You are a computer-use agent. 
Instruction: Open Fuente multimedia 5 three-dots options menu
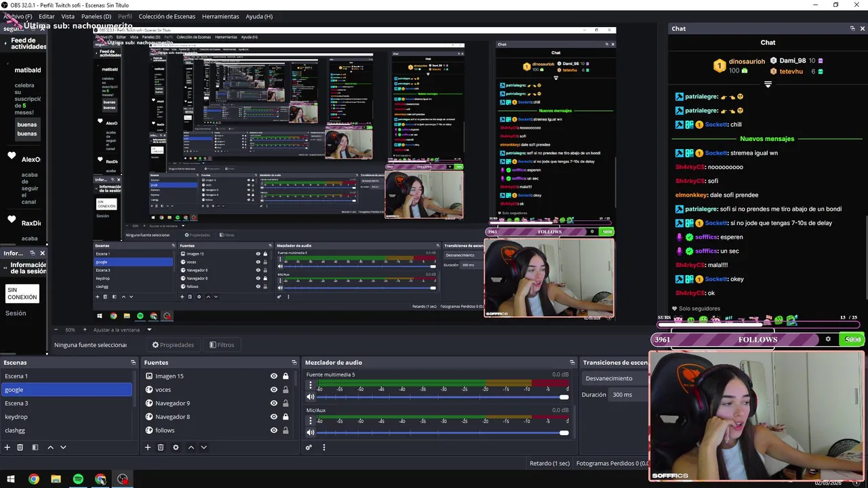point(311,385)
